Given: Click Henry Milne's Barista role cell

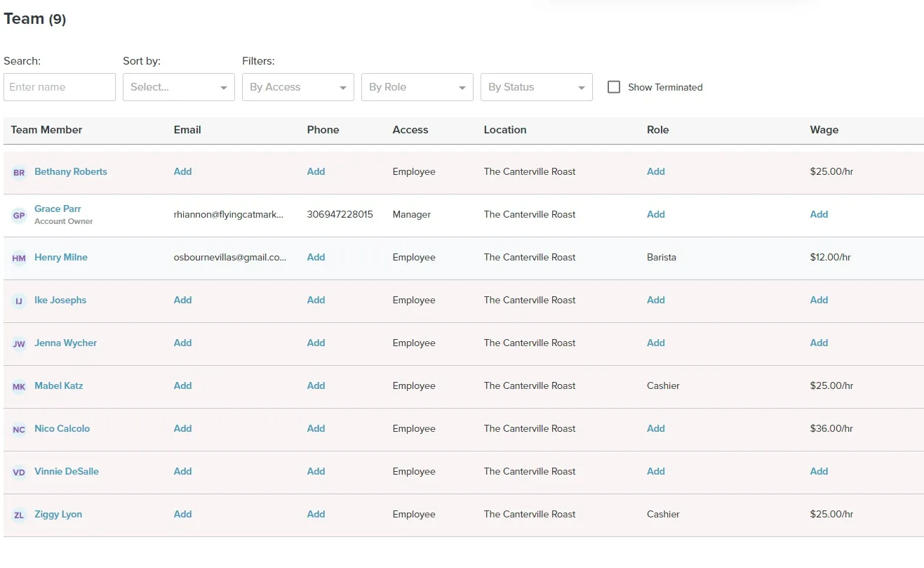Looking at the screenshot, I should click(662, 257).
